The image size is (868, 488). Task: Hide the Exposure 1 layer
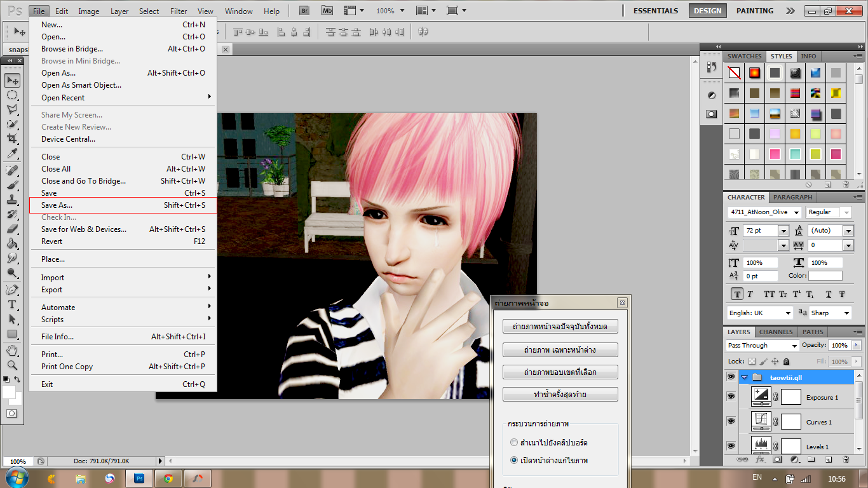point(731,396)
